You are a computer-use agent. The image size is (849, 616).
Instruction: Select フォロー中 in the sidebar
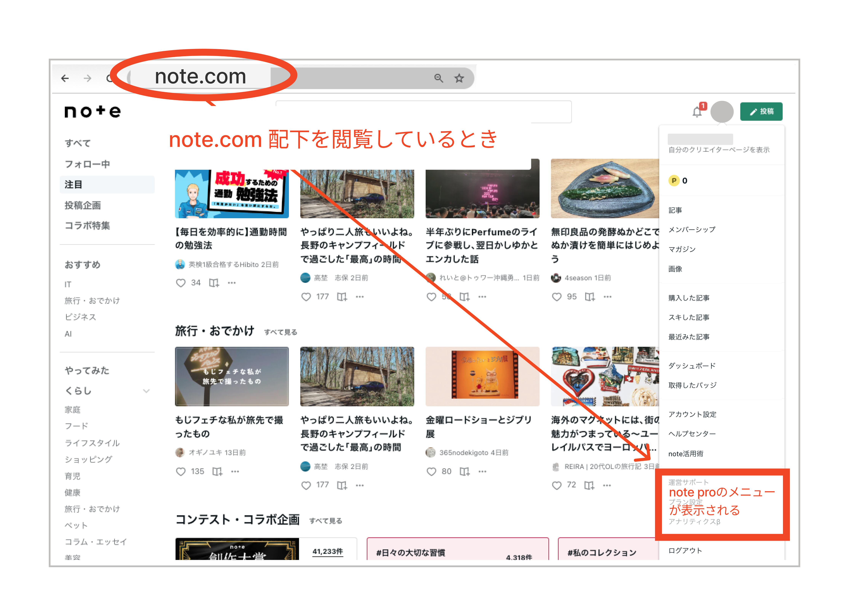pyautogui.click(x=87, y=164)
